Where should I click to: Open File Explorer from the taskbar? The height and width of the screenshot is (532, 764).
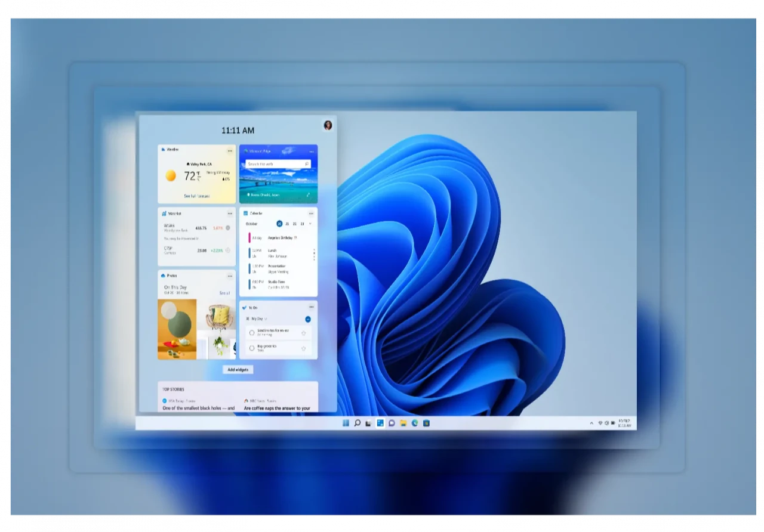[x=403, y=423]
